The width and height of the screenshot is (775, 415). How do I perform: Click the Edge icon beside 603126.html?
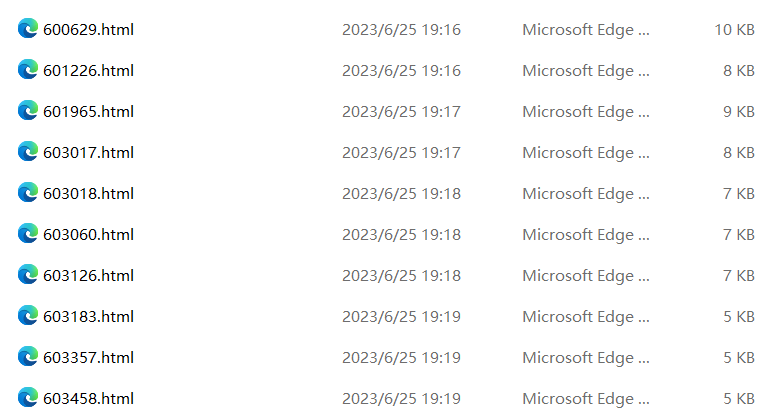pyautogui.click(x=28, y=275)
